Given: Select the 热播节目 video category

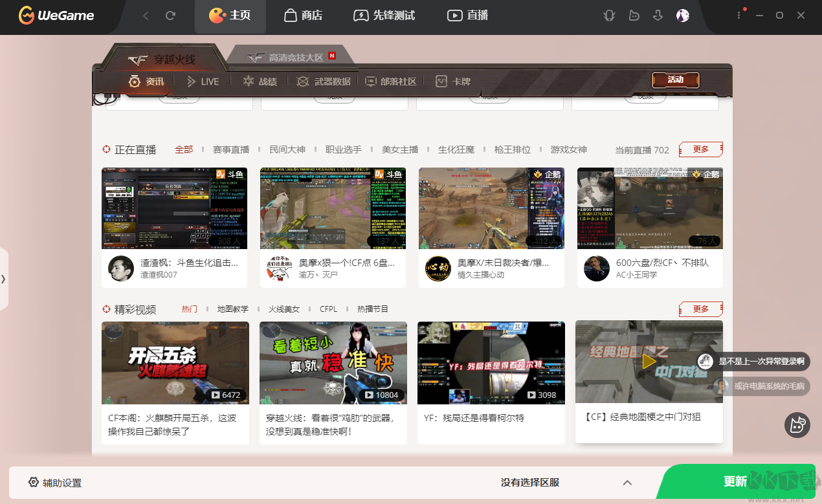Looking at the screenshot, I should coord(373,309).
